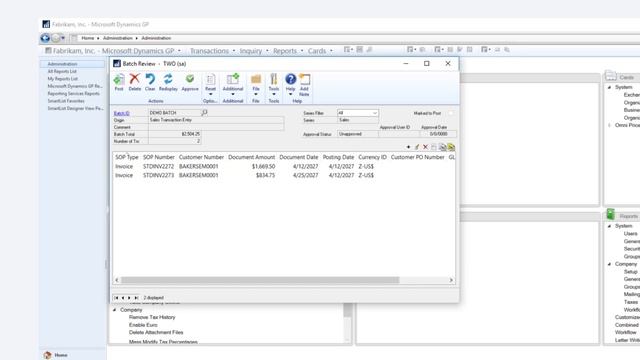This screenshot has height=360, width=640.
Task: Click the Batch ID link label
Action: click(x=121, y=113)
